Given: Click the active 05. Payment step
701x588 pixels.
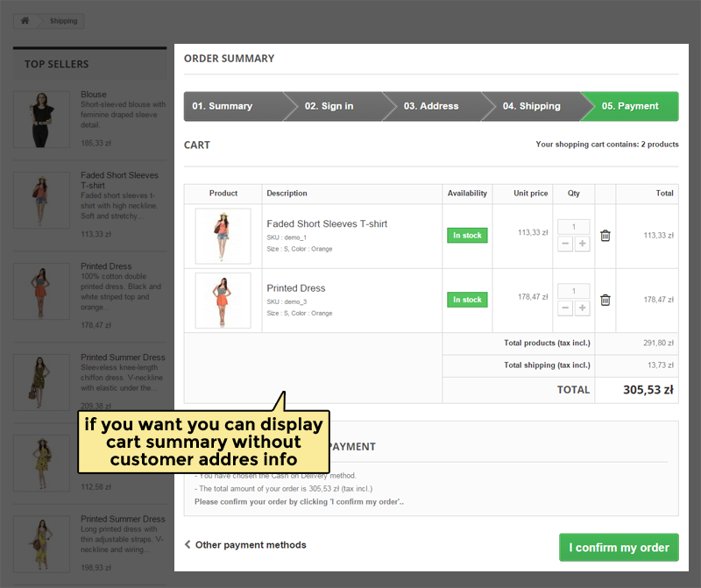Looking at the screenshot, I should (629, 106).
